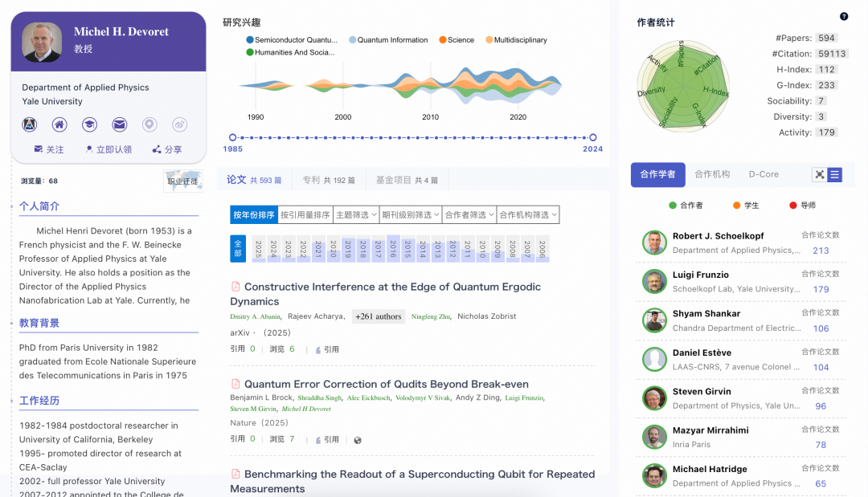Image resolution: width=868 pixels, height=497 pixels.
Task: Open the help question mark icon
Action: point(843,15)
